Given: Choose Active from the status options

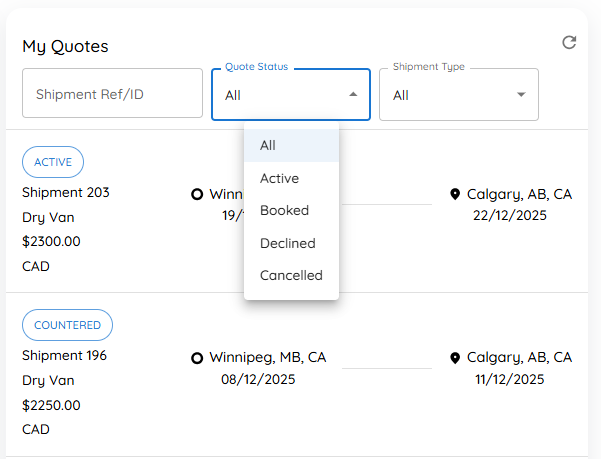Looking at the screenshot, I should (291, 178).
